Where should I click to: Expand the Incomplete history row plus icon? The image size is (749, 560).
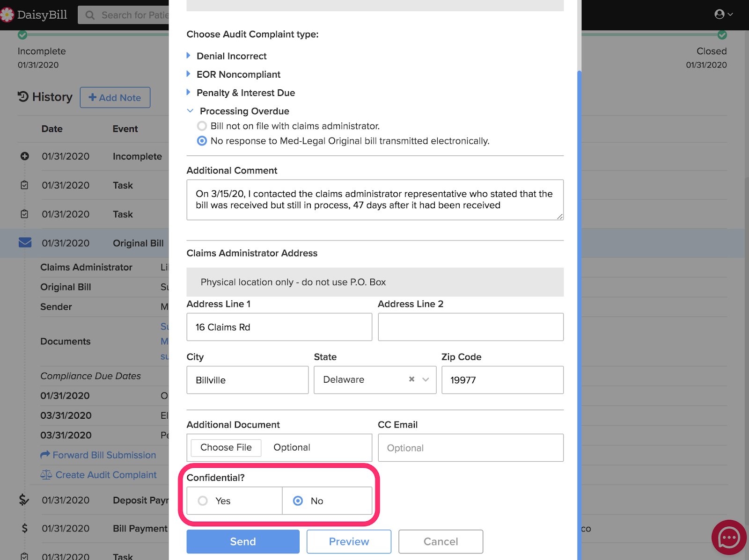pos(25,156)
